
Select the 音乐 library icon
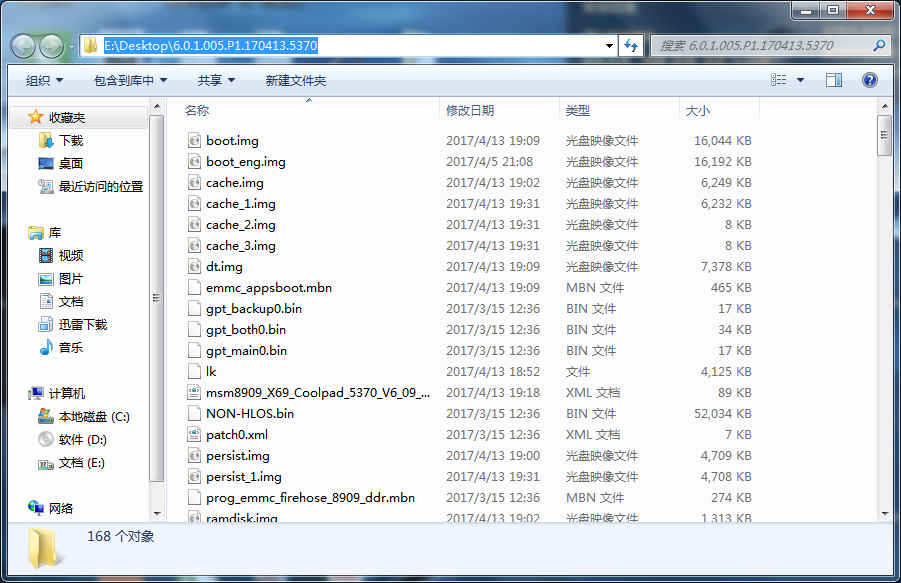tap(46, 347)
